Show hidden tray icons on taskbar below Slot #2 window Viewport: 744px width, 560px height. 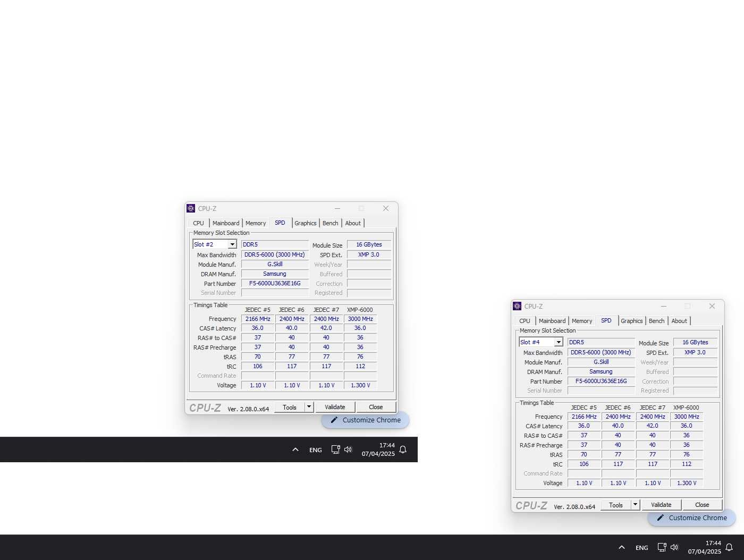[295, 449]
